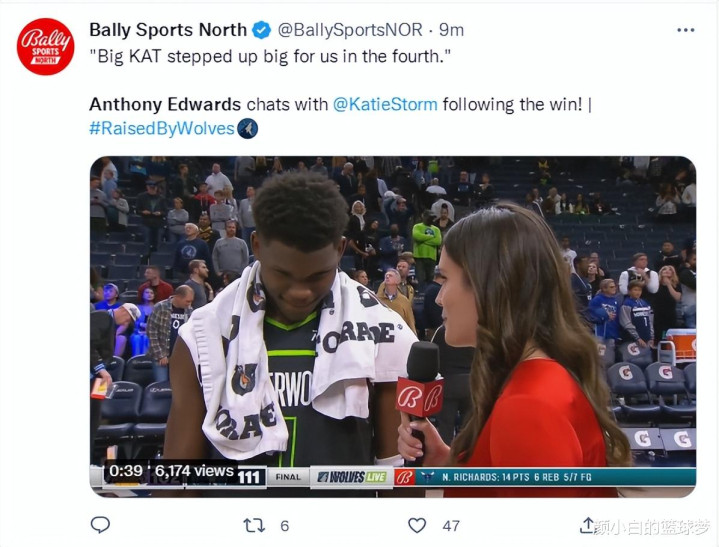The width and height of the screenshot is (719, 547).
Task: Open the #RaisedByWolves hashtag link
Action: click(162, 128)
